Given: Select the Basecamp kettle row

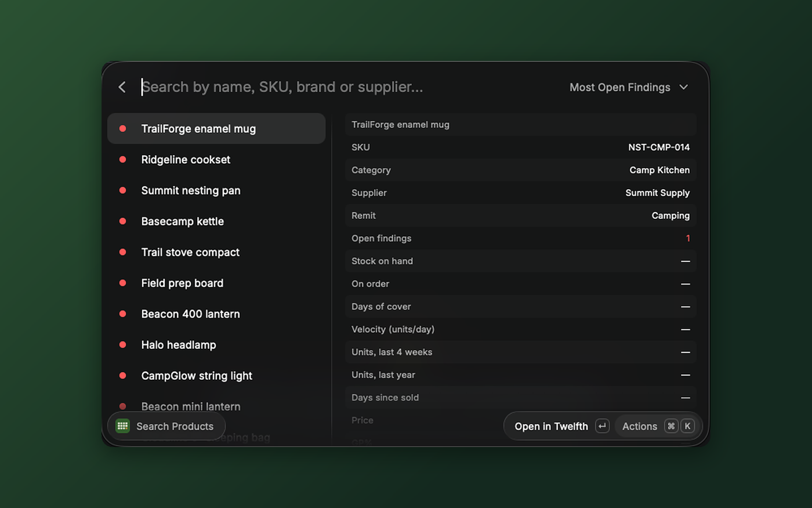Looking at the screenshot, I should [x=216, y=221].
